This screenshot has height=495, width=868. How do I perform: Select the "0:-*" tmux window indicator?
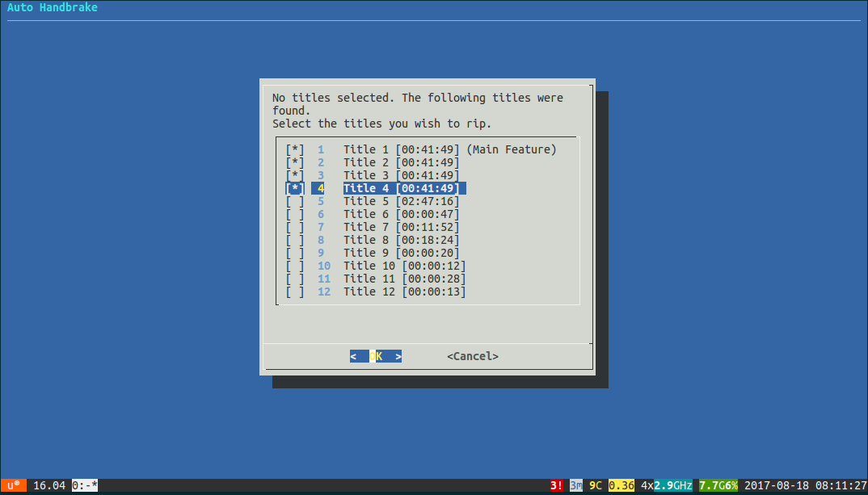(84, 485)
